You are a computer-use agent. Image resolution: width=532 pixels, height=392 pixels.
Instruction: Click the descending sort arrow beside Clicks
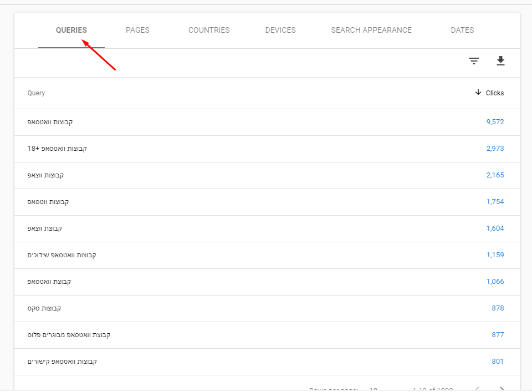pos(478,92)
